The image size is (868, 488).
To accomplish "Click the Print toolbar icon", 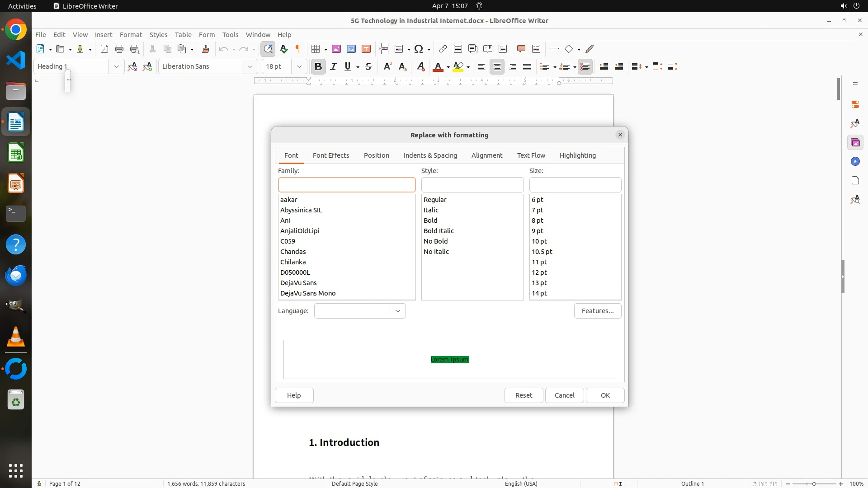I will (119, 49).
